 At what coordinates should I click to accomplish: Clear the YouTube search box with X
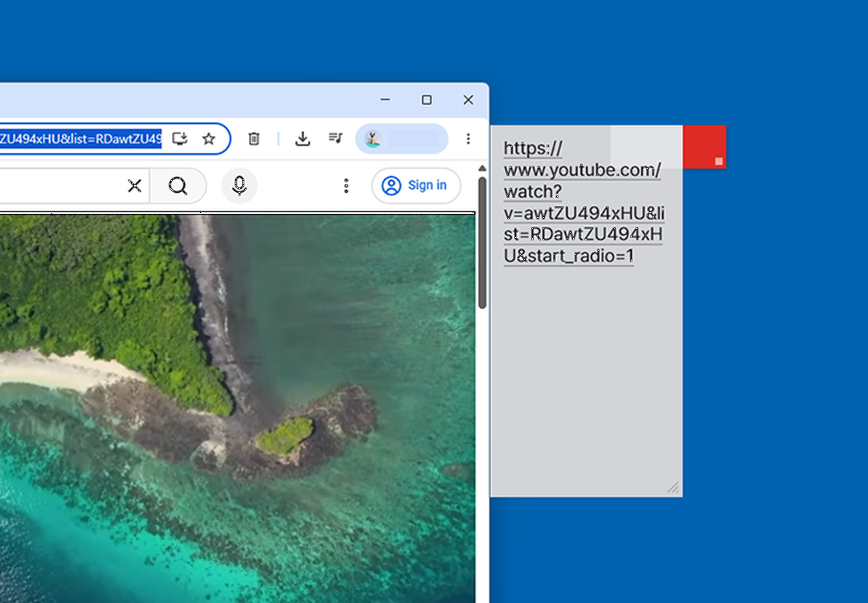(x=134, y=186)
